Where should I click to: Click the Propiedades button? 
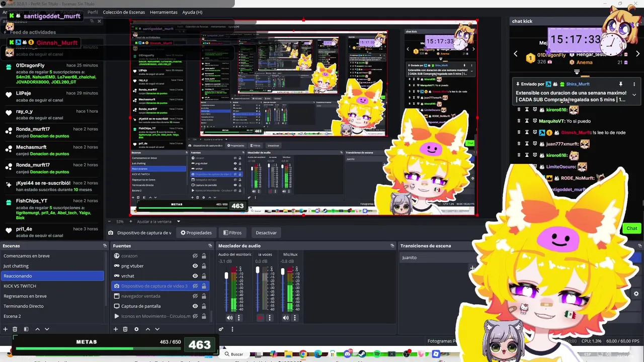tap(196, 233)
